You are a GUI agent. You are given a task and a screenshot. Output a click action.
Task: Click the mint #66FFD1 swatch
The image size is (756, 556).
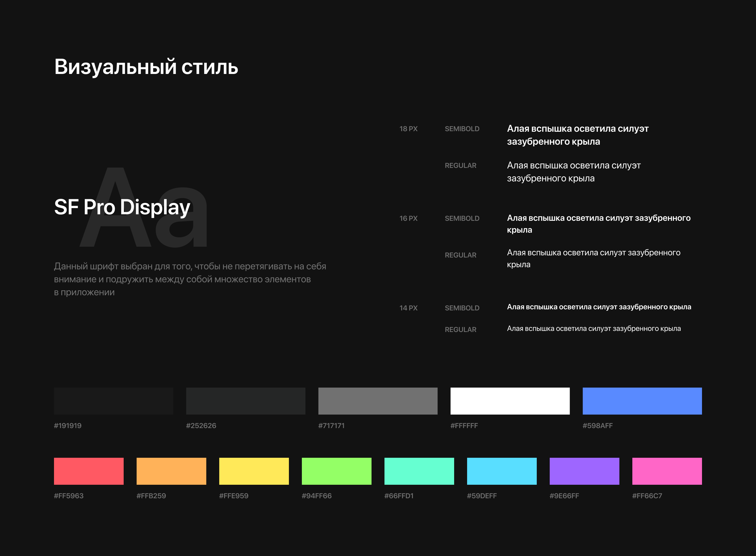point(419,471)
